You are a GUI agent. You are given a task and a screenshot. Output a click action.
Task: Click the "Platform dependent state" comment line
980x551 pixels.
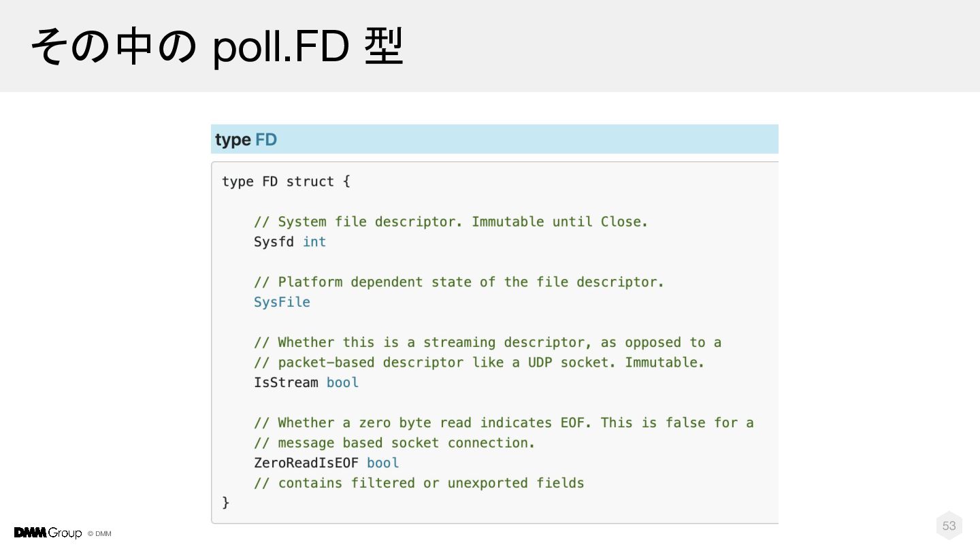[x=459, y=282]
